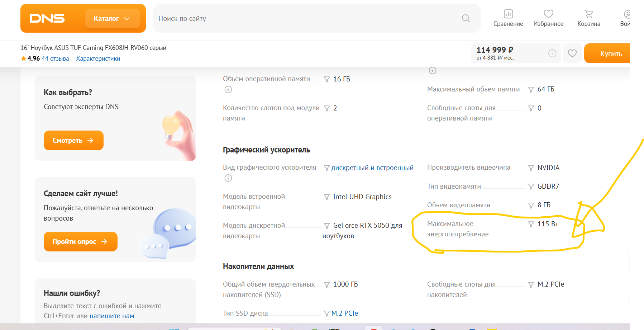This screenshot has height=330, width=644.
Task: Click the info icon above Максимальный объем памяти
Action: [x=433, y=71]
